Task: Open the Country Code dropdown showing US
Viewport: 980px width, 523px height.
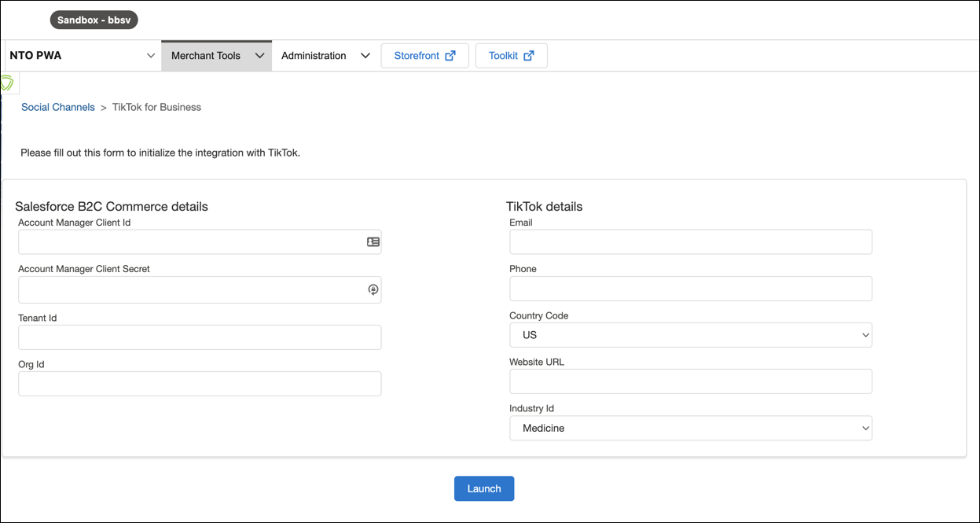Action: pyautogui.click(x=691, y=335)
